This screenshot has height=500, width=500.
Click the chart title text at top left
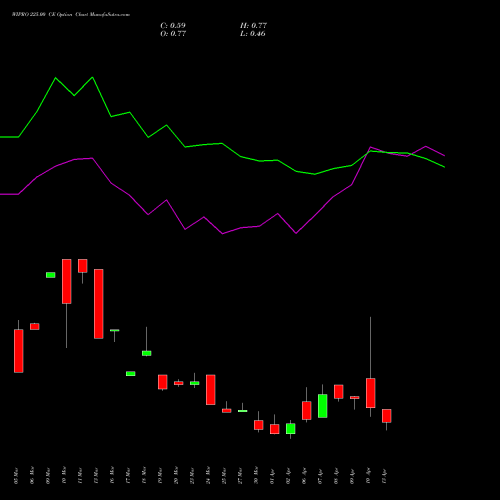click(x=71, y=15)
